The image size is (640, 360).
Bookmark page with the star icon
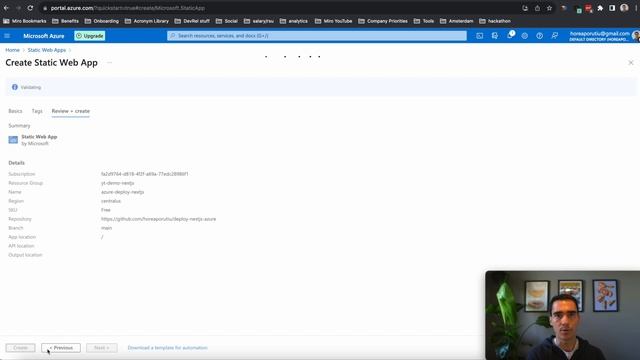[549, 8]
